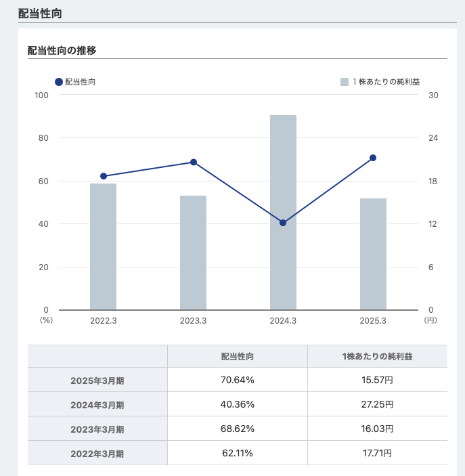Image resolution: width=465 pixels, height=476 pixels.
Task: Click the 40.36% table cell
Action: (x=238, y=404)
